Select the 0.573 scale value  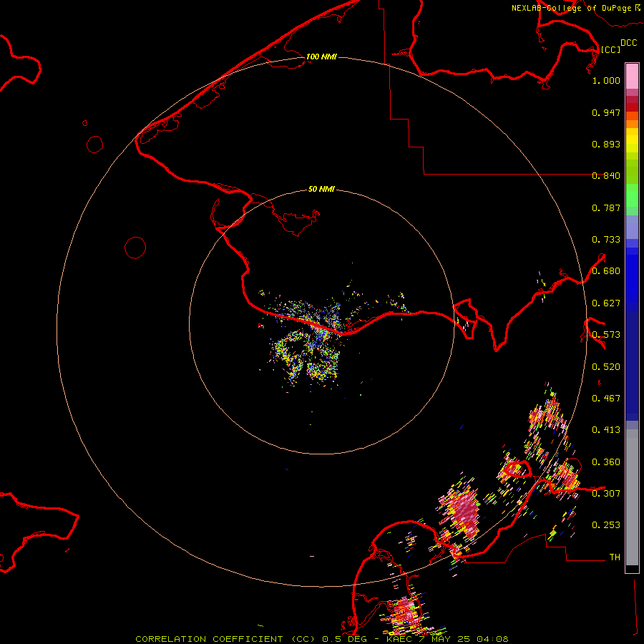point(606,335)
